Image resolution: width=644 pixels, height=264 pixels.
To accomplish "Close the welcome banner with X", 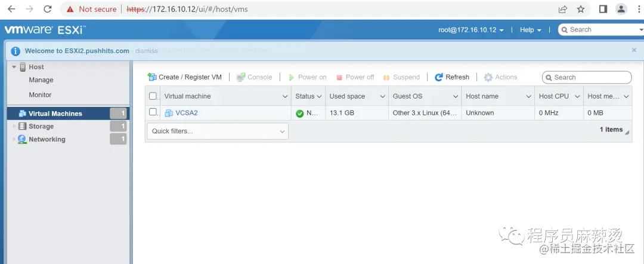I will pos(634,50).
